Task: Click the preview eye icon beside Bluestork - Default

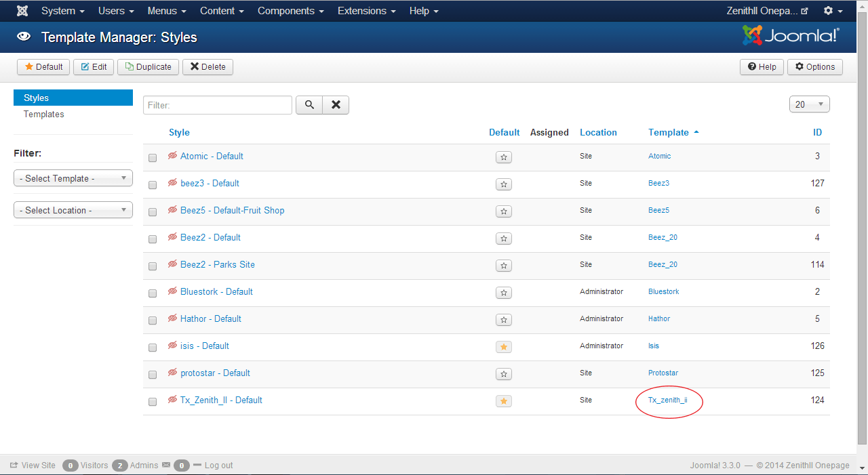Action: coord(173,291)
